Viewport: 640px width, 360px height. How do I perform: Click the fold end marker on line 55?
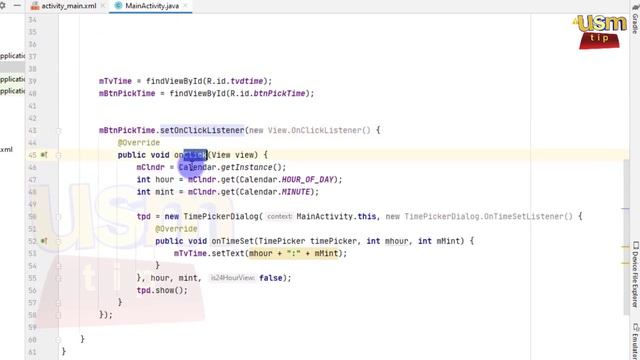(x=58, y=278)
